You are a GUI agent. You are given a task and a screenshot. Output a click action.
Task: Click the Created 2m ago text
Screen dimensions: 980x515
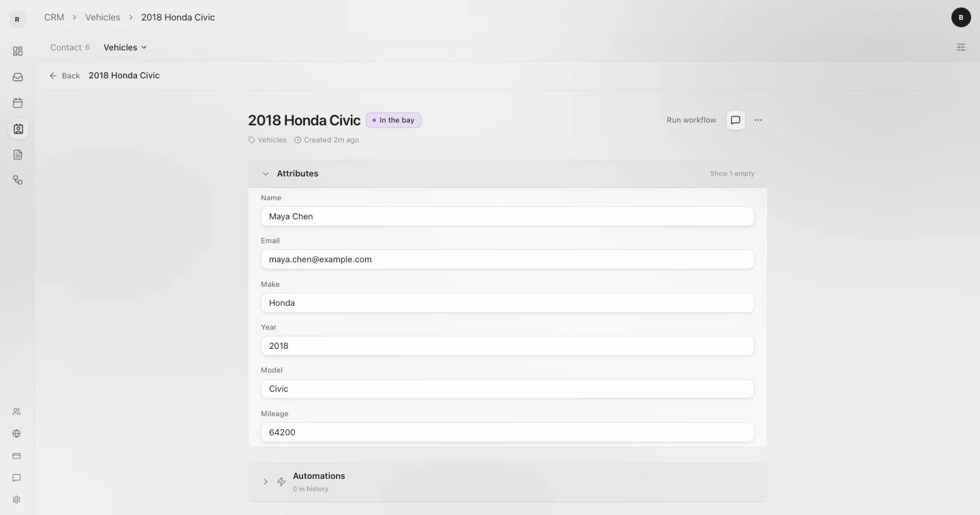[327, 140]
